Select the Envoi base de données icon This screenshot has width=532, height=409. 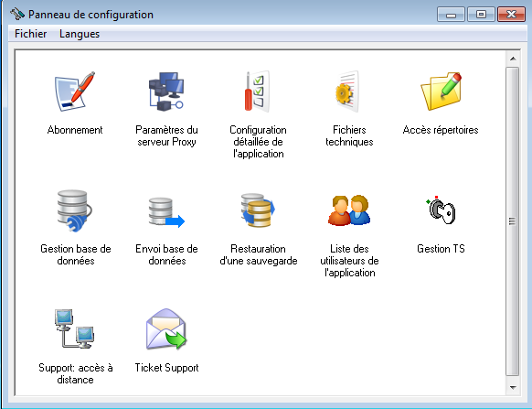(166, 212)
